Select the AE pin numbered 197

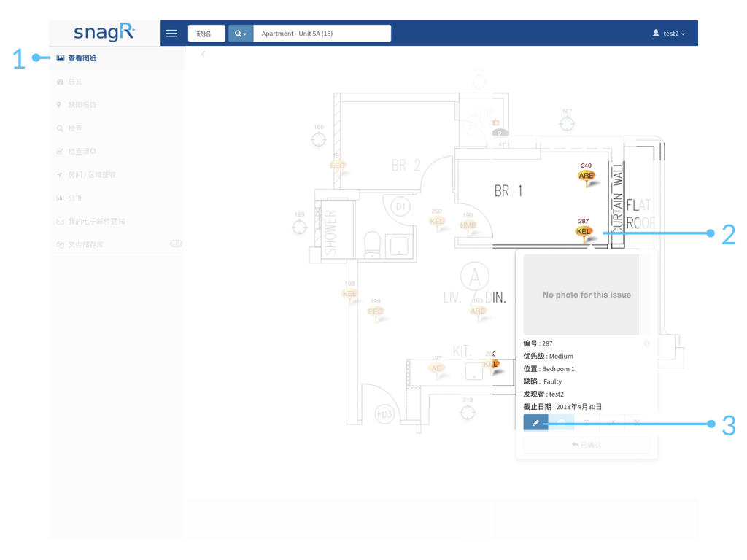[x=436, y=368]
